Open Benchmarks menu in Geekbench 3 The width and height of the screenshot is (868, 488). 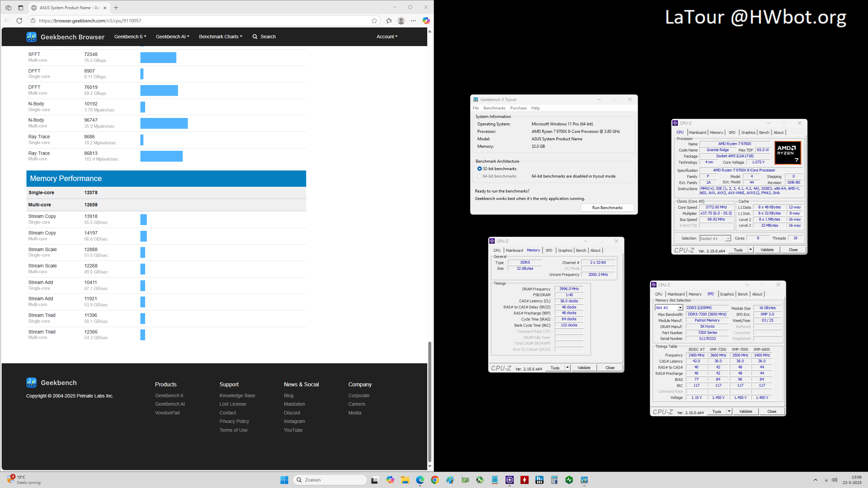(x=494, y=108)
